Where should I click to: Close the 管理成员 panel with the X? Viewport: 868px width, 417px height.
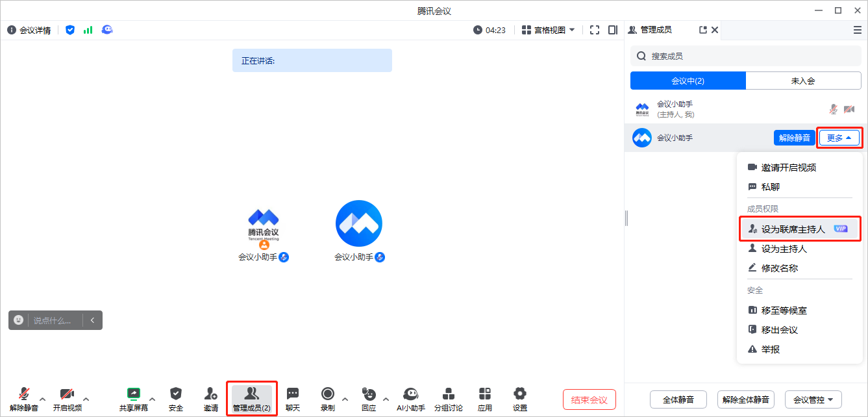tap(715, 30)
